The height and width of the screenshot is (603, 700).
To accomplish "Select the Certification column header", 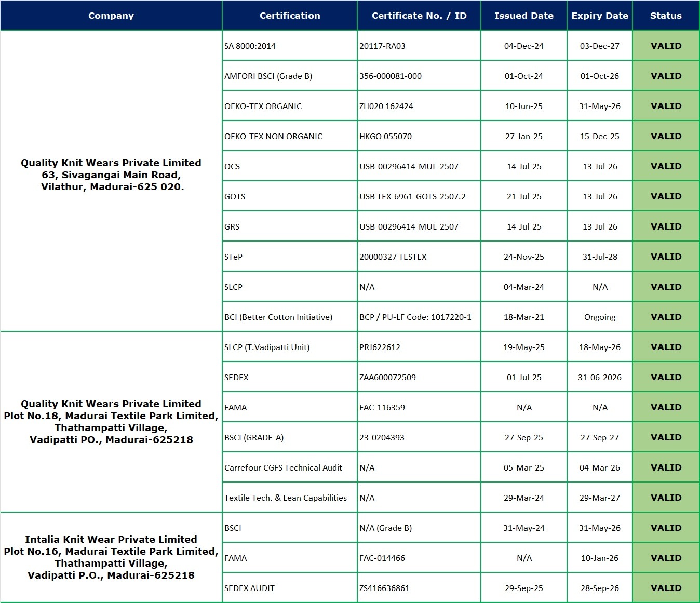I will (290, 16).
